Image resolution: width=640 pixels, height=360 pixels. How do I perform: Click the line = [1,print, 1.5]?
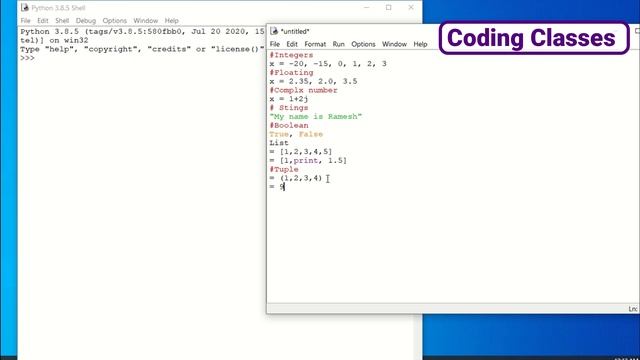(308, 160)
